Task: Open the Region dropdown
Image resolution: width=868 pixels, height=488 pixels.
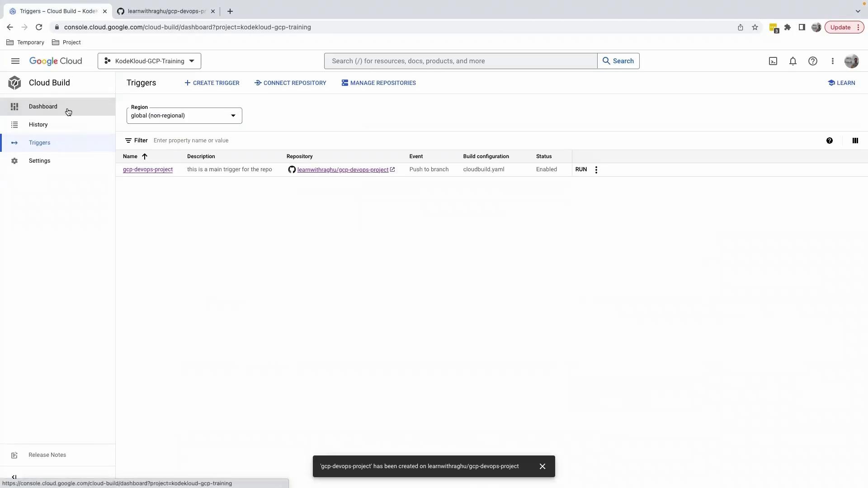Action: (184, 116)
